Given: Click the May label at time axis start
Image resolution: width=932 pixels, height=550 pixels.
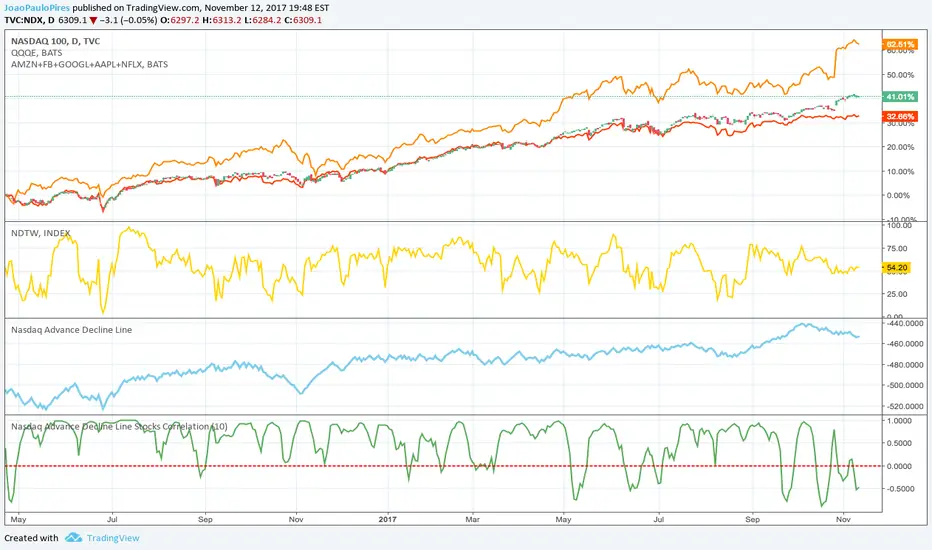Looking at the screenshot, I should point(18,519).
